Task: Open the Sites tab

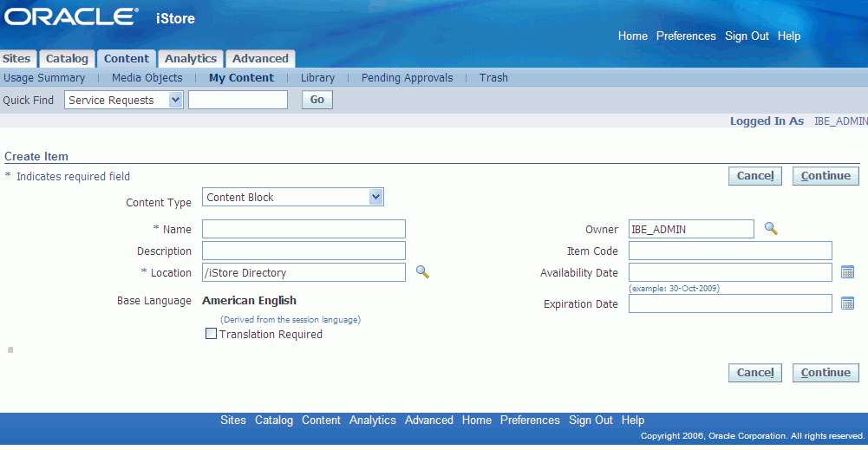Action: [16, 59]
